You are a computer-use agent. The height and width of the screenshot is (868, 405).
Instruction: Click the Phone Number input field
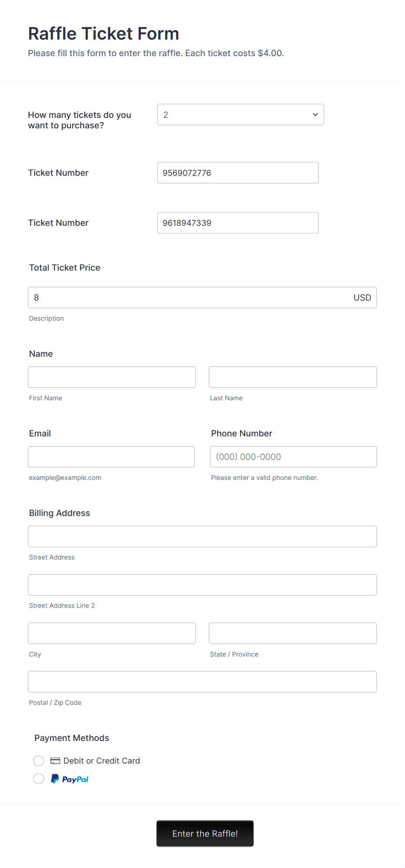[x=292, y=456]
